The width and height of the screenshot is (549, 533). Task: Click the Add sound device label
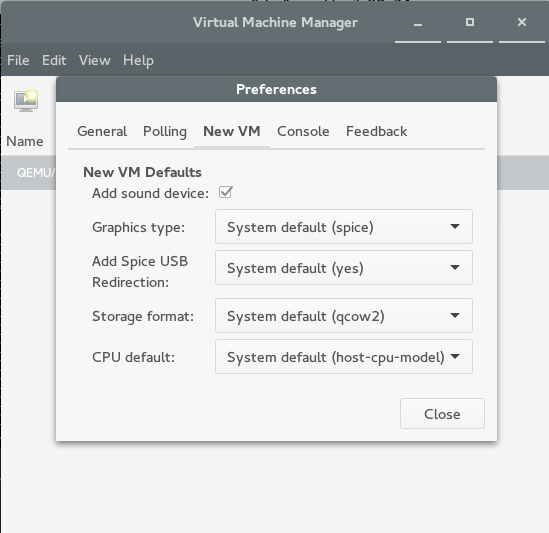coord(151,193)
